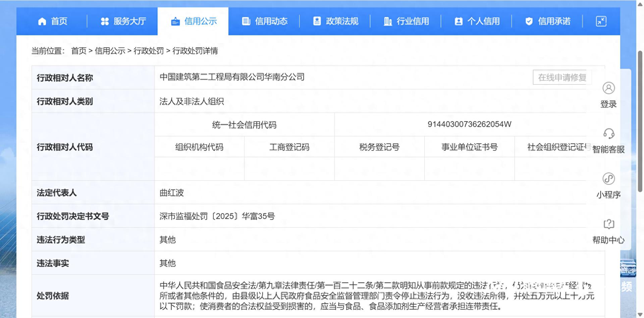
Task: Click the help center question icon
Action: coord(609,224)
